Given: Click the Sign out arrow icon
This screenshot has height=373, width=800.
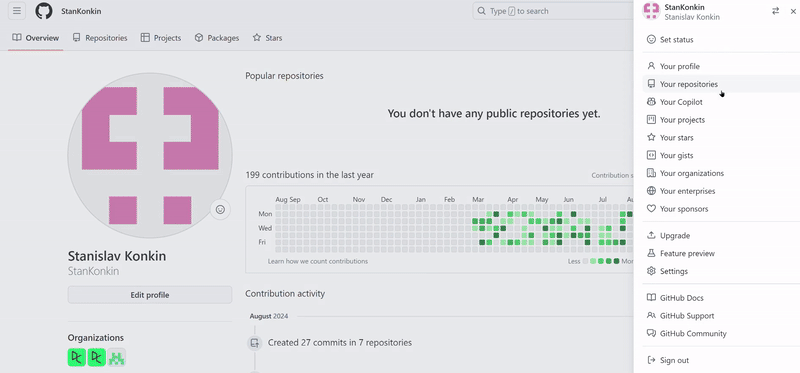Looking at the screenshot, I should click(651, 360).
